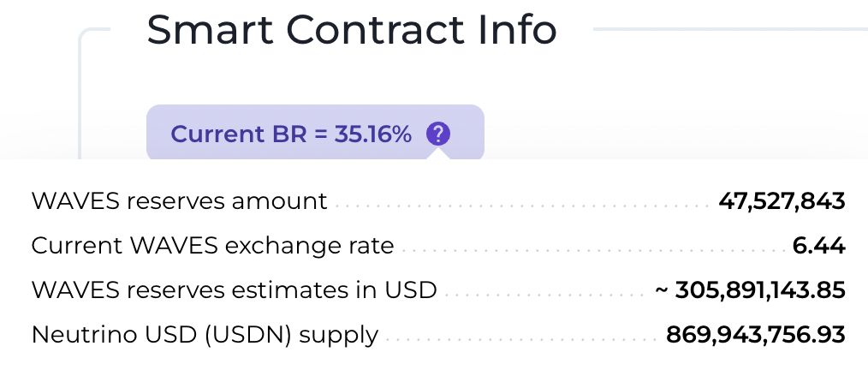Viewport: 868px width, 382px height.
Task: Select the 6.44 exchange rate value
Action: coord(819,247)
